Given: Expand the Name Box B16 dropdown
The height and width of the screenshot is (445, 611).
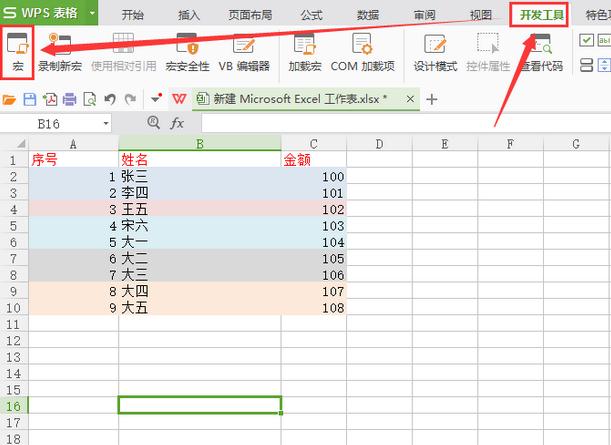Looking at the screenshot, I should 106,124.
